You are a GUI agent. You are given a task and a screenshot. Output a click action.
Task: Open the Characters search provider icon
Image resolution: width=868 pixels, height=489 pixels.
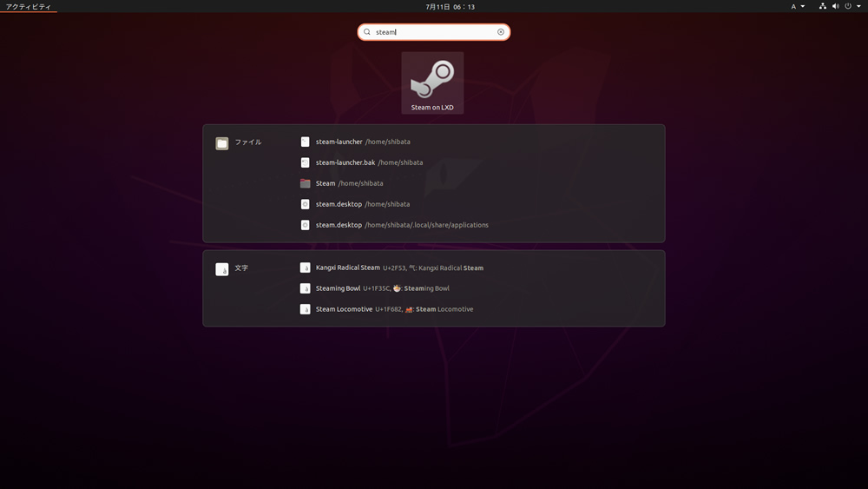[222, 269]
